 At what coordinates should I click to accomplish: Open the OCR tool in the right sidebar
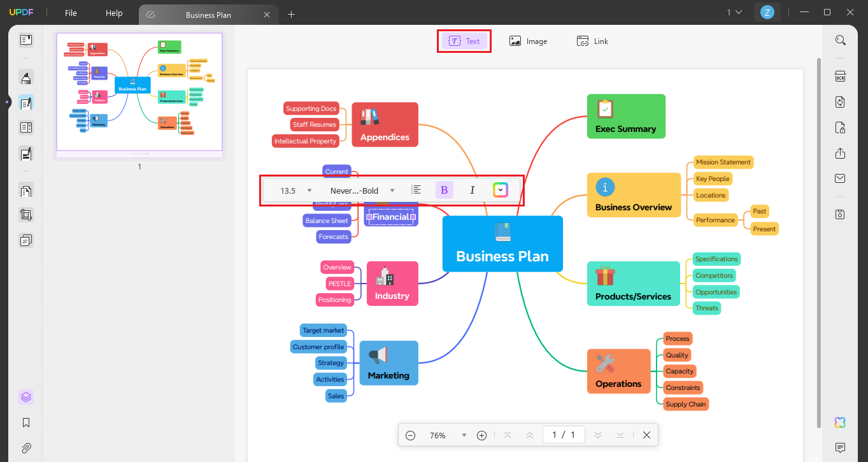pos(840,76)
